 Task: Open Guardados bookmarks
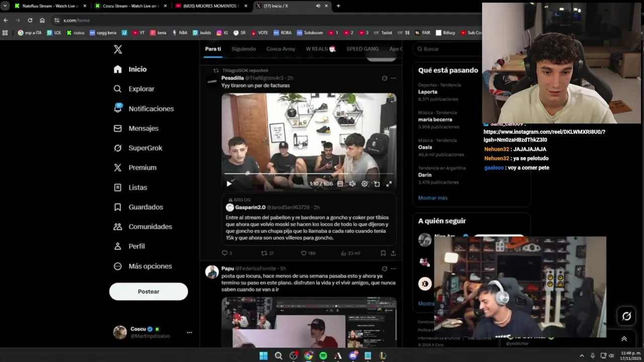pos(138,207)
